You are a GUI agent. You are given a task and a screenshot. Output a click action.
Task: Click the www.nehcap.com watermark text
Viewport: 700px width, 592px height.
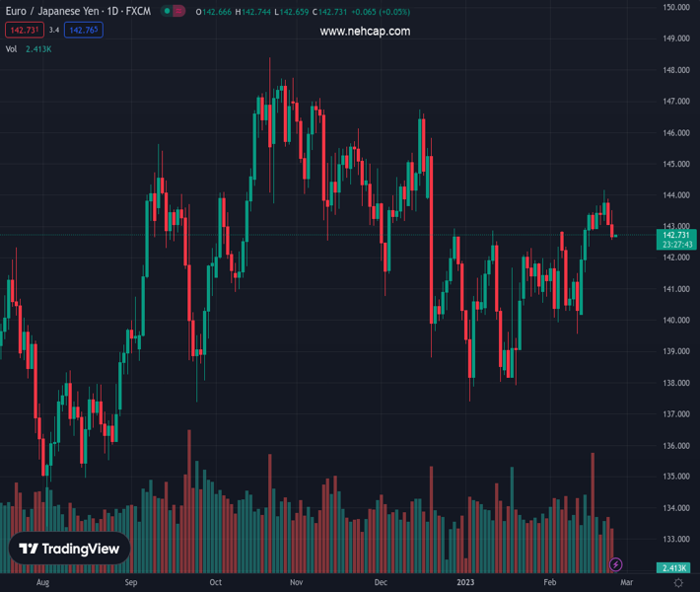click(365, 32)
